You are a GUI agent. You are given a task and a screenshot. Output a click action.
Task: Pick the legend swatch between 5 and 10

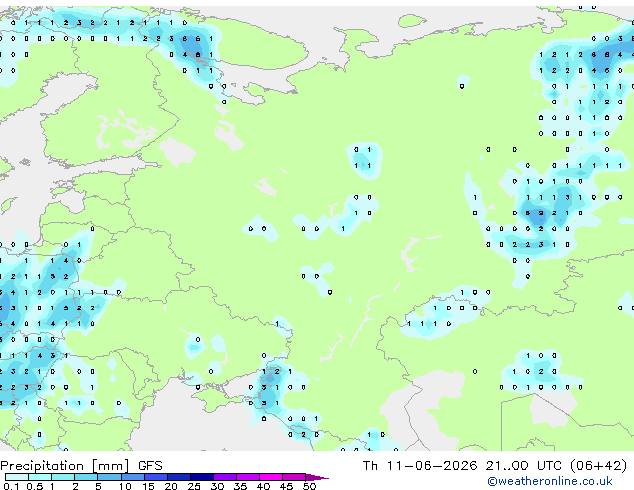click(109, 477)
